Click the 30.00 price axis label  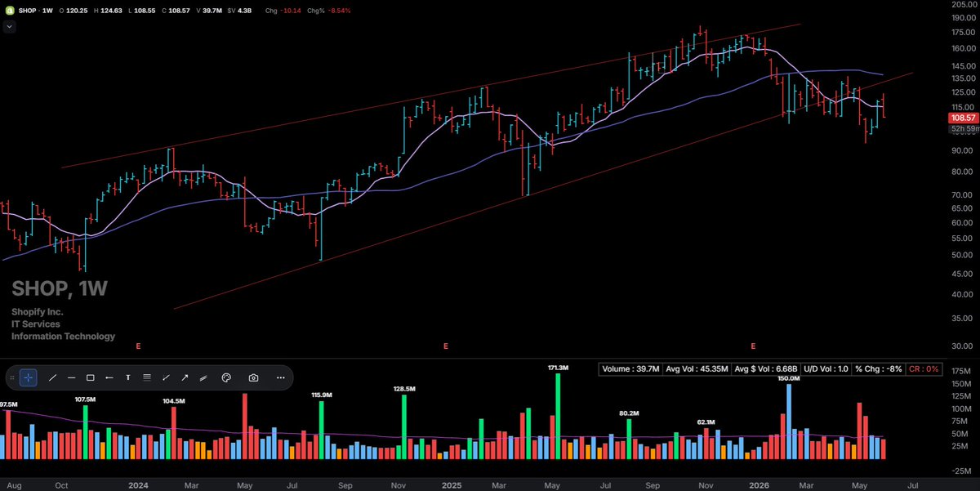(x=963, y=346)
